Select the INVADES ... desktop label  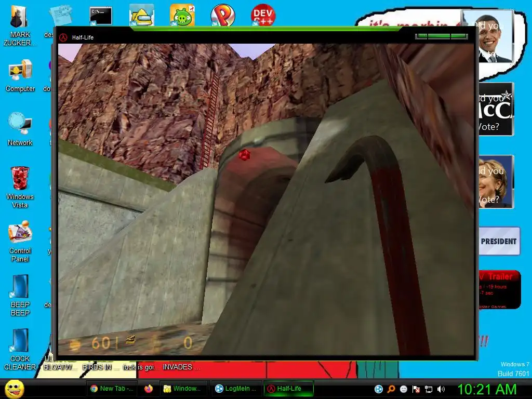pos(181,367)
